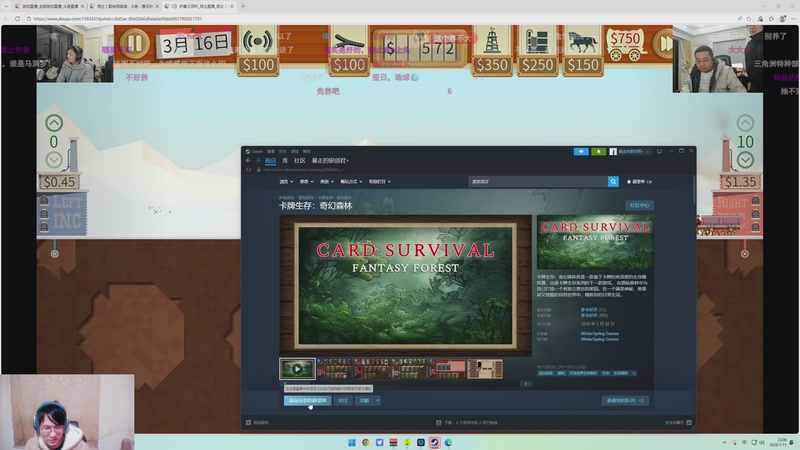This screenshot has height=450, width=800.
Task: Open the Steam menu in title bar
Action: [x=257, y=152]
